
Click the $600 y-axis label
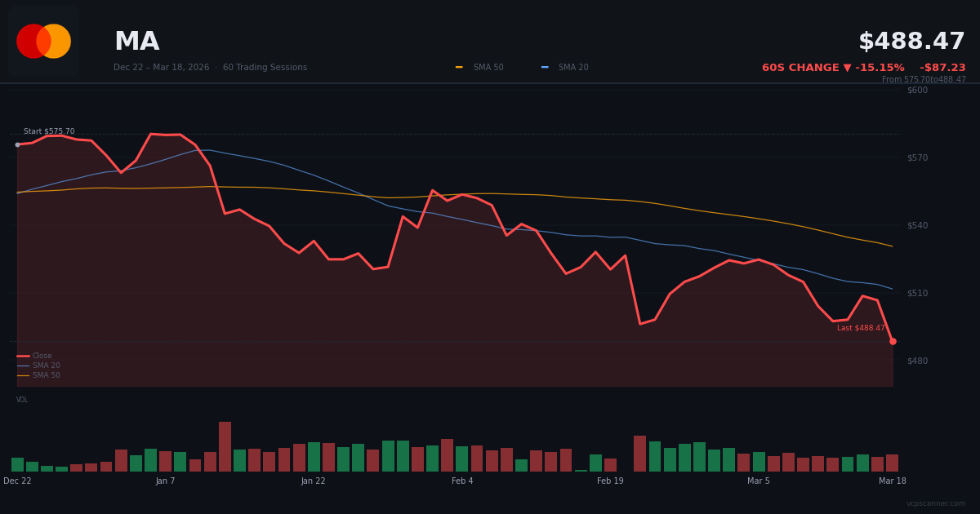click(917, 90)
